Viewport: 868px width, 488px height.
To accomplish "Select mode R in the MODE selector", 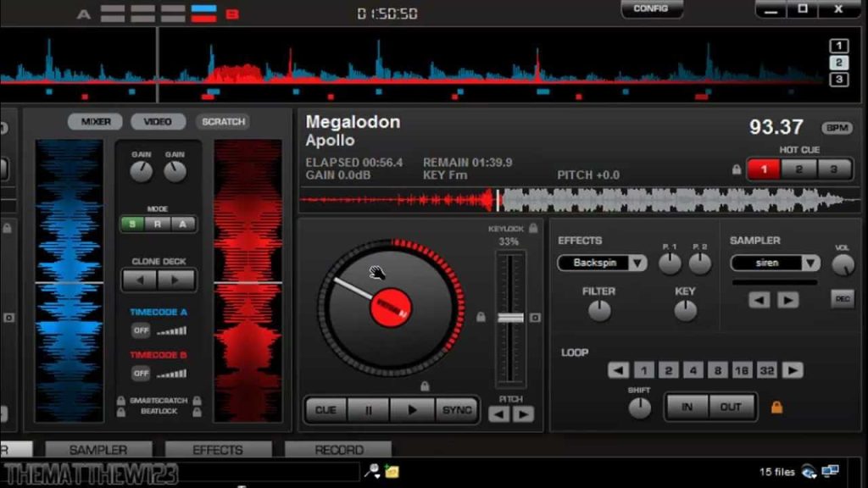I will click(x=158, y=224).
